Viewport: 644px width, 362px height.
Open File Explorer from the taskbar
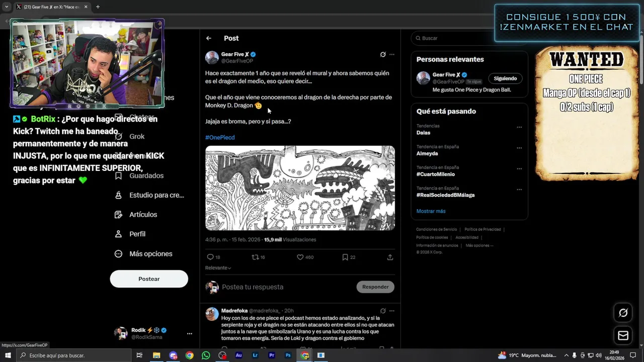click(x=156, y=355)
